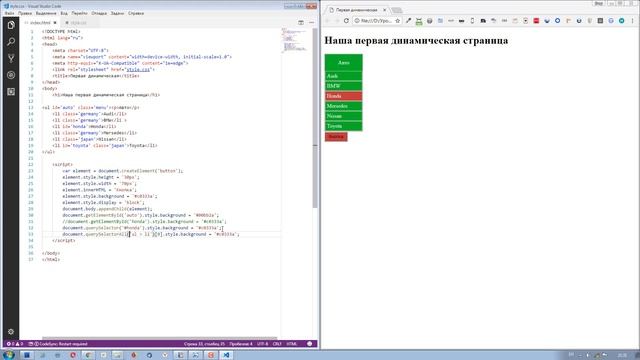This screenshot has width=640, height=360.
Task: Change line endings via CRLF in status bar
Action: tap(277, 344)
